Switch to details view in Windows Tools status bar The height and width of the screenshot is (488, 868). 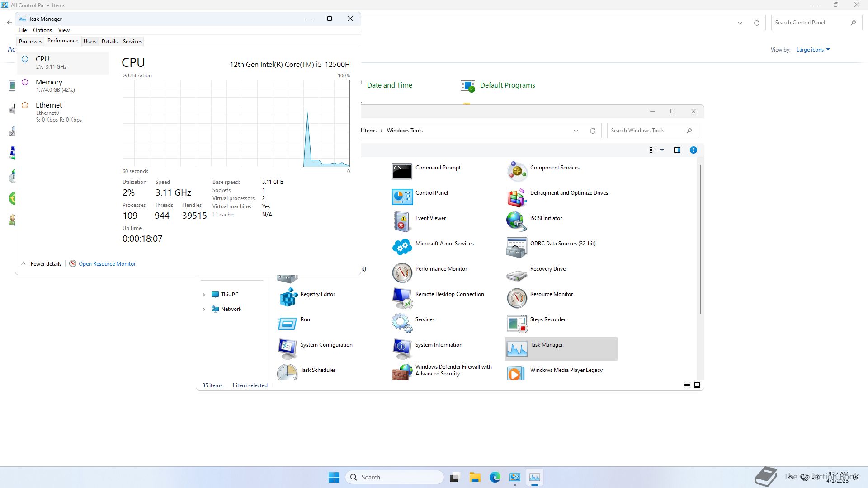pos(687,385)
